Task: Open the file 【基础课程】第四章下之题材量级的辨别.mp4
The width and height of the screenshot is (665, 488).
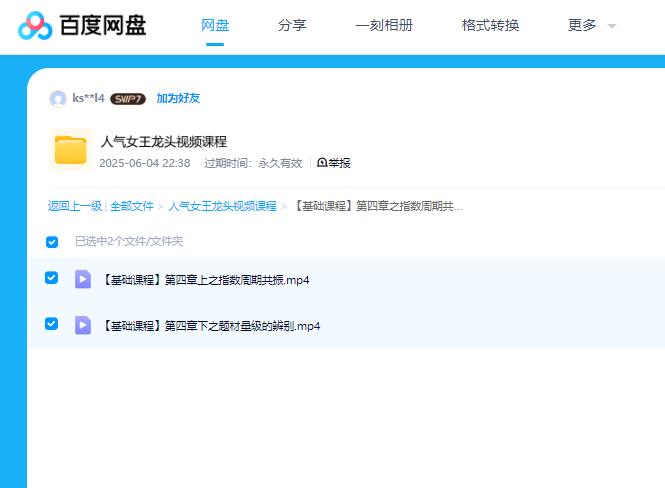Action: (x=212, y=326)
